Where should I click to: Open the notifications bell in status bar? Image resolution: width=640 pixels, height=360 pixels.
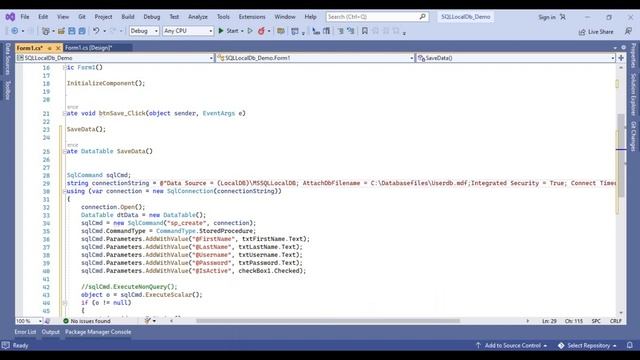click(630, 345)
